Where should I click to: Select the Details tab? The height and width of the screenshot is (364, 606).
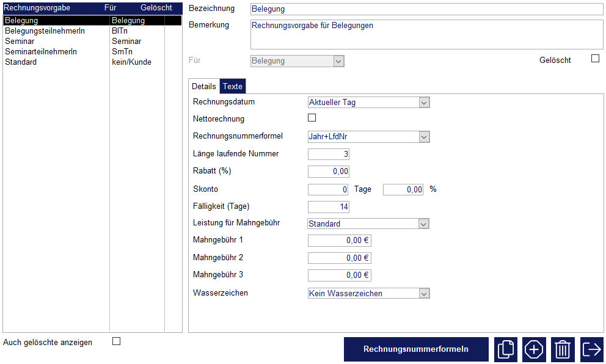[204, 87]
